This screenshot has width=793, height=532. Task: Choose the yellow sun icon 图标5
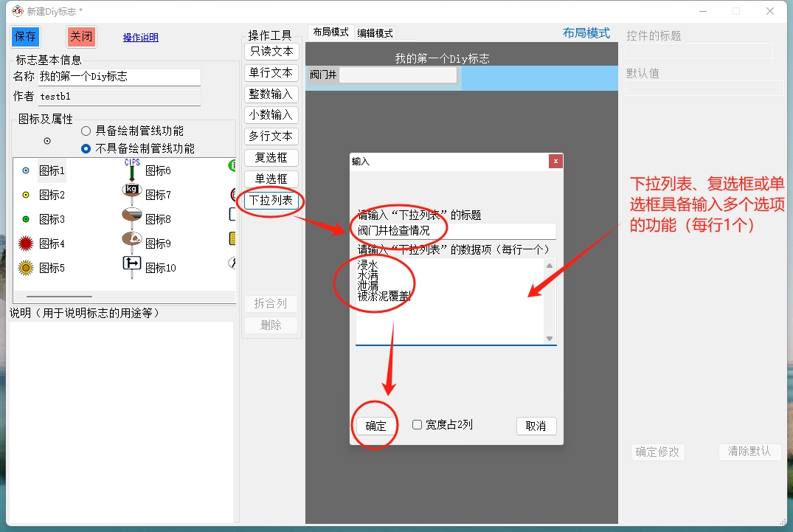pyautogui.click(x=26, y=268)
